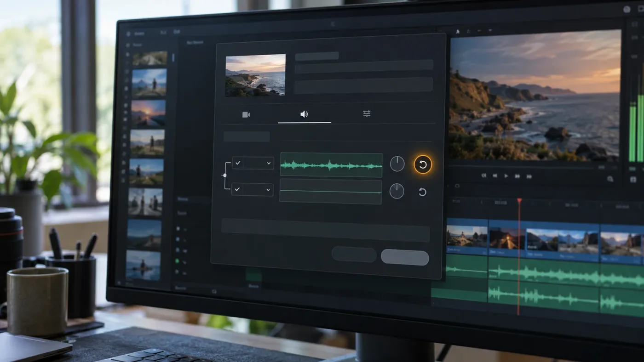Click the green active waveform in the dialog
The height and width of the screenshot is (362, 644).
point(331,165)
